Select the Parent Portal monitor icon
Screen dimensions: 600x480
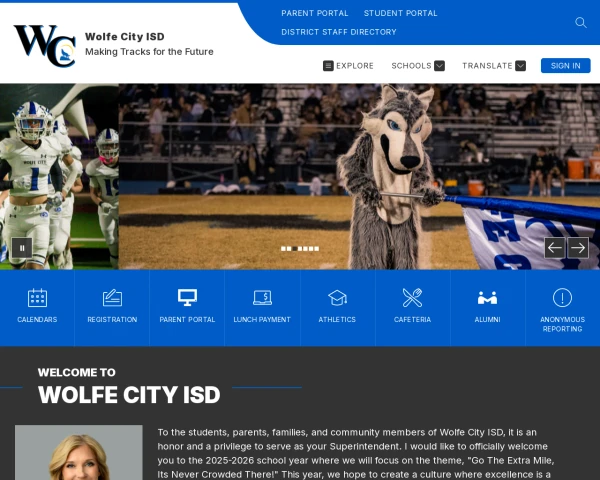coord(187,298)
